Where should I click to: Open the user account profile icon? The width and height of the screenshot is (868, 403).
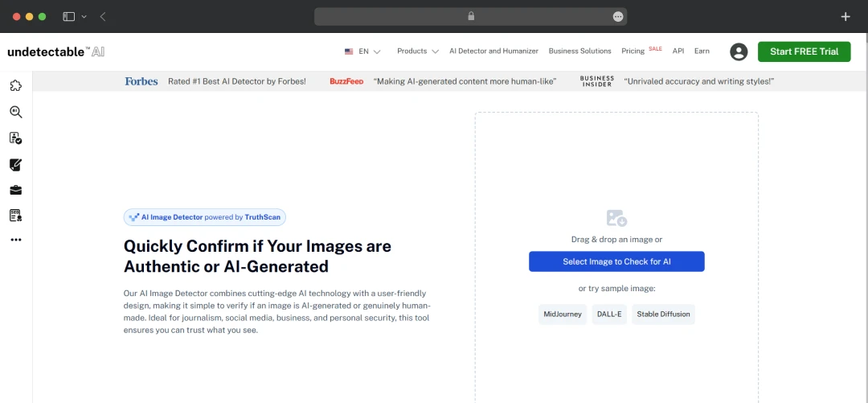click(x=739, y=51)
